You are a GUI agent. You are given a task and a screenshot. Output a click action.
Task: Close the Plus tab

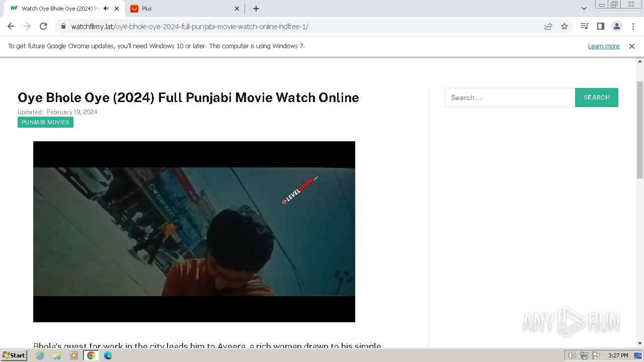tap(237, 9)
